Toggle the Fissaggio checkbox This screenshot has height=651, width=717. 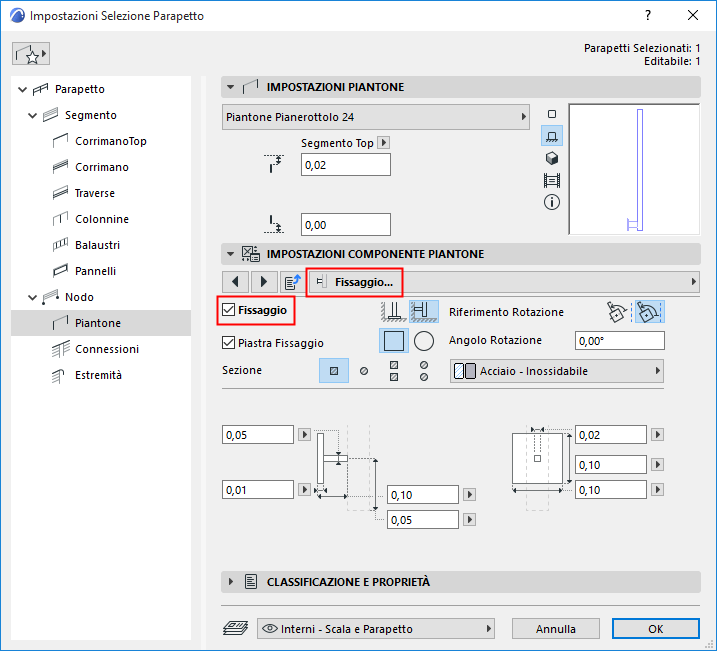(x=228, y=310)
